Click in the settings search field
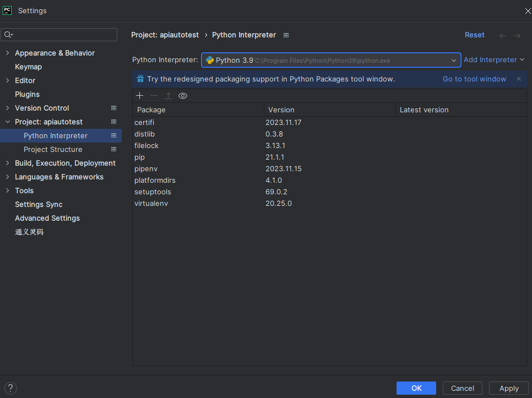The height and width of the screenshot is (398, 532). pos(59,35)
